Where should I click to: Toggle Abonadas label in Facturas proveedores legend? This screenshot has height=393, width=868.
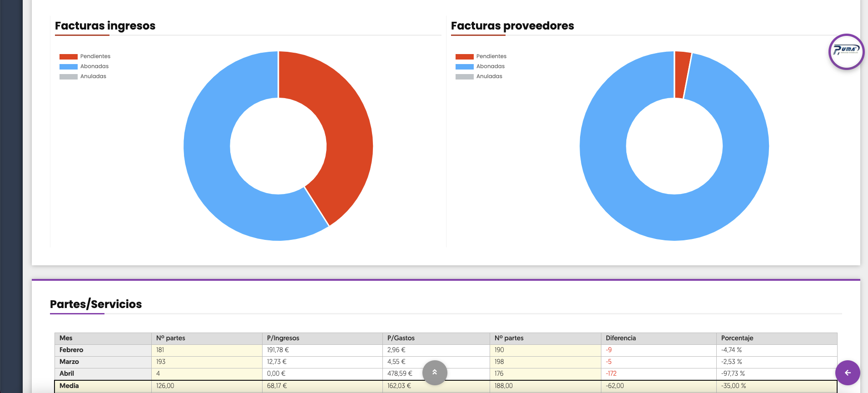(490, 66)
